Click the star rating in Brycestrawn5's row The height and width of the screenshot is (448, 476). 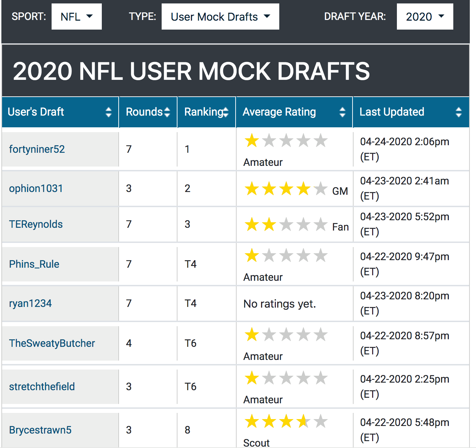click(x=286, y=422)
